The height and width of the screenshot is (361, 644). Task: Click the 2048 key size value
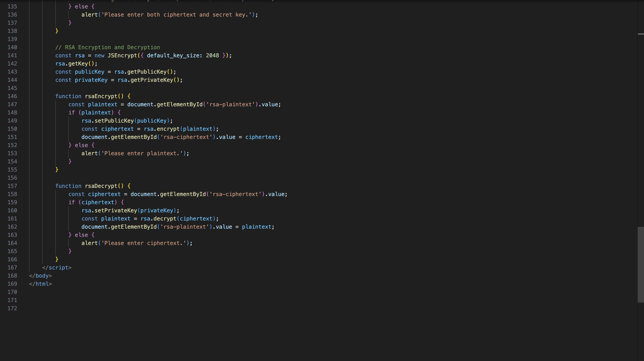point(212,56)
